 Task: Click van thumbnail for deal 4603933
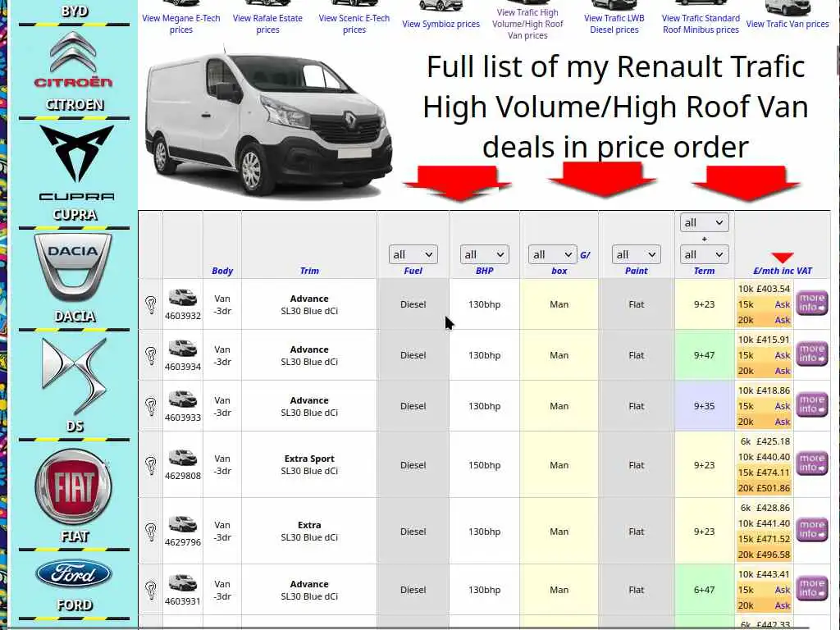pyautogui.click(x=183, y=399)
